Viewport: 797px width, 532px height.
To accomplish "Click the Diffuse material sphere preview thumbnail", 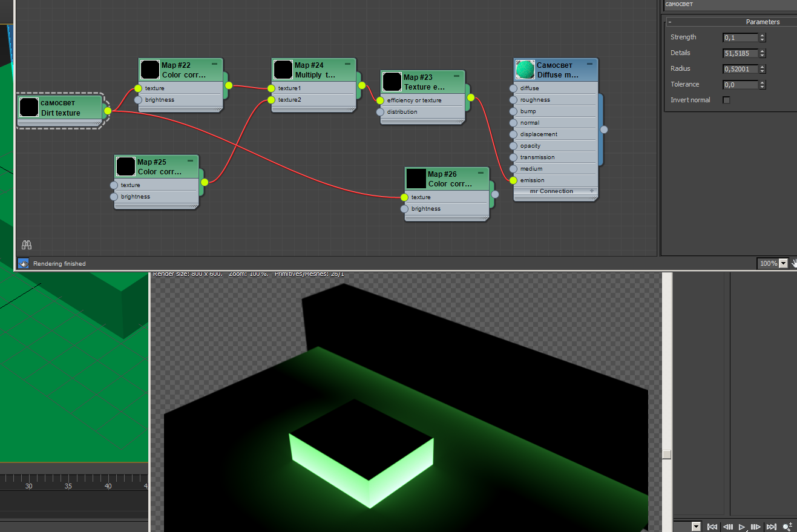I will (525, 70).
